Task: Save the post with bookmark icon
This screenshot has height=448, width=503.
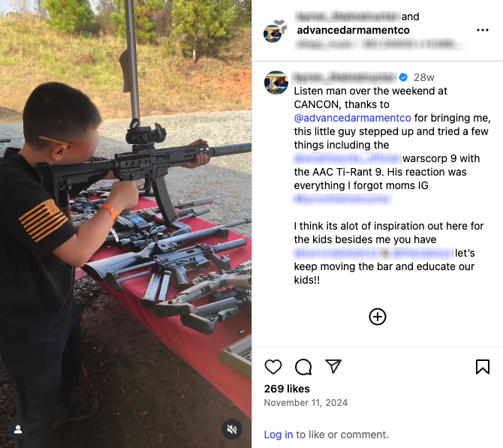Action: [x=483, y=366]
